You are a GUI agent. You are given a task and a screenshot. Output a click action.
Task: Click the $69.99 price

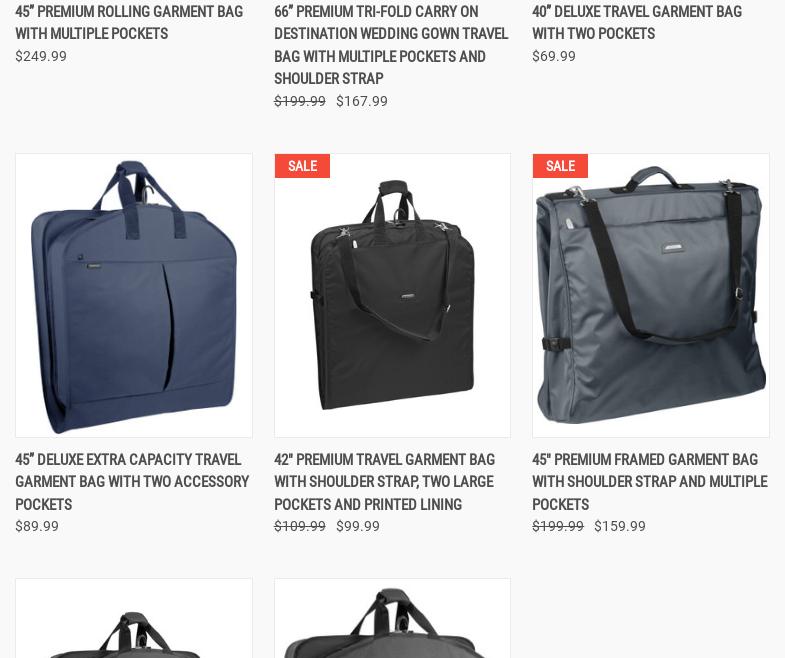click(554, 56)
